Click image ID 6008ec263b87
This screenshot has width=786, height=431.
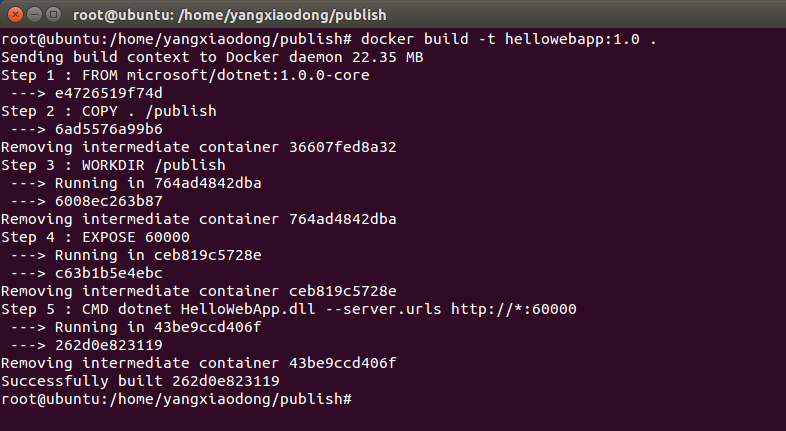click(x=108, y=201)
